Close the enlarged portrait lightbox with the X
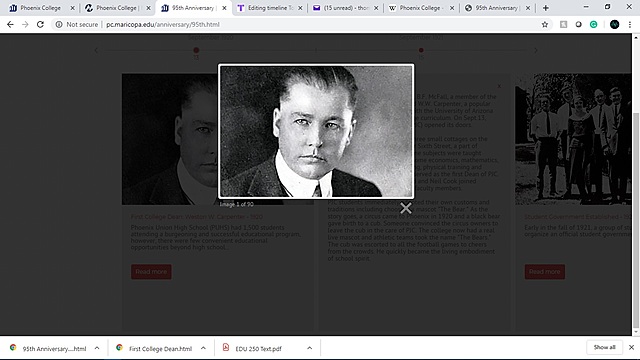640x360 pixels. tap(406, 208)
